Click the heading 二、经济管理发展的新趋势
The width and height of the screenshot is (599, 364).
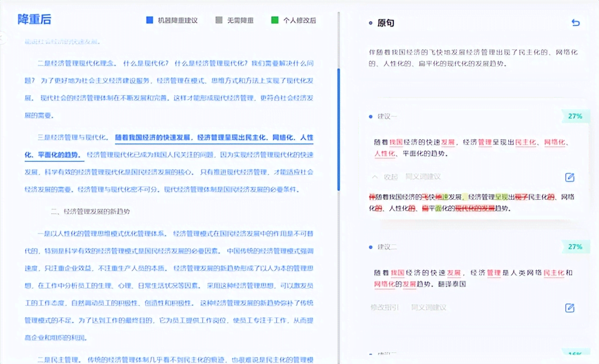90,211
